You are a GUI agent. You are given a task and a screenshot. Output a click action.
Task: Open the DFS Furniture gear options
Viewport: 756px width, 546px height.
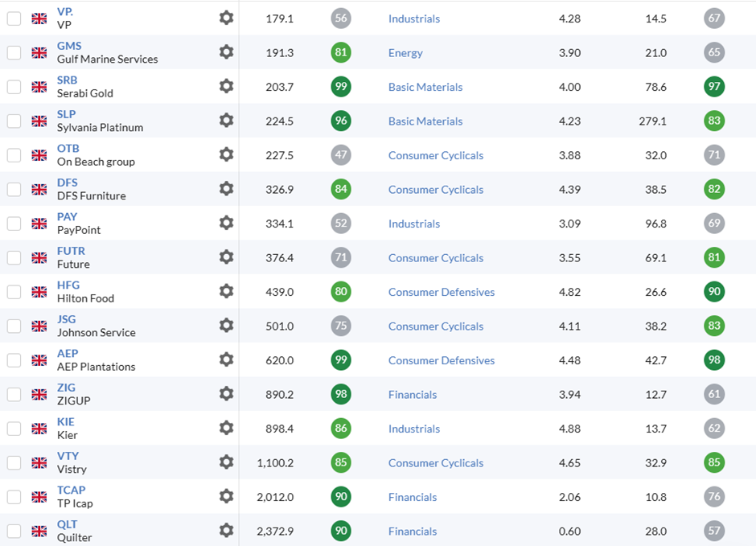pyautogui.click(x=226, y=189)
